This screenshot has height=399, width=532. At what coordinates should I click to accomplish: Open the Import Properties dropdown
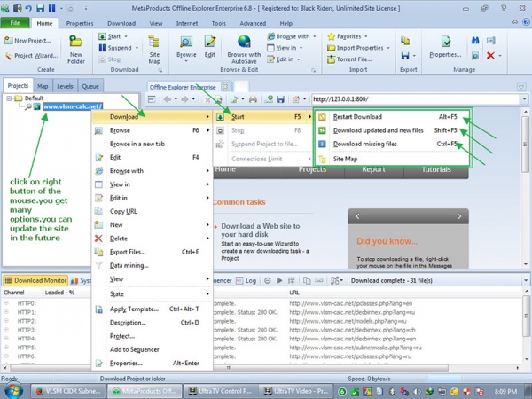(x=358, y=48)
